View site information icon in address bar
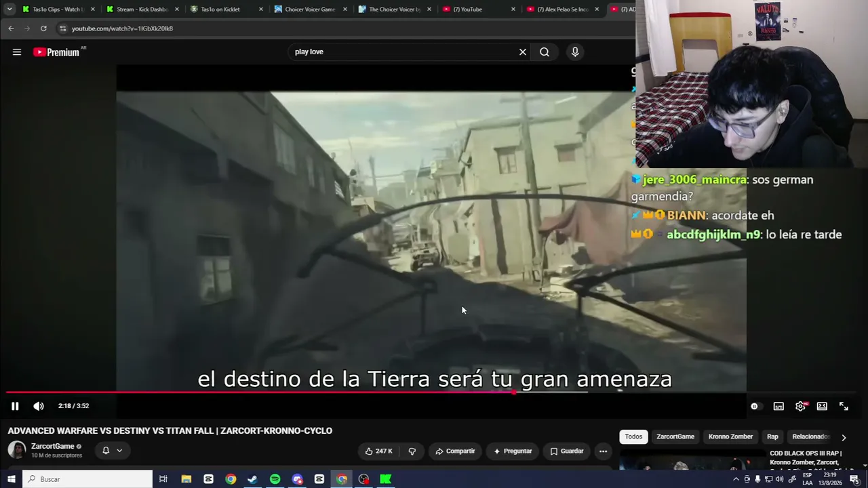 click(x=62, y=28)
